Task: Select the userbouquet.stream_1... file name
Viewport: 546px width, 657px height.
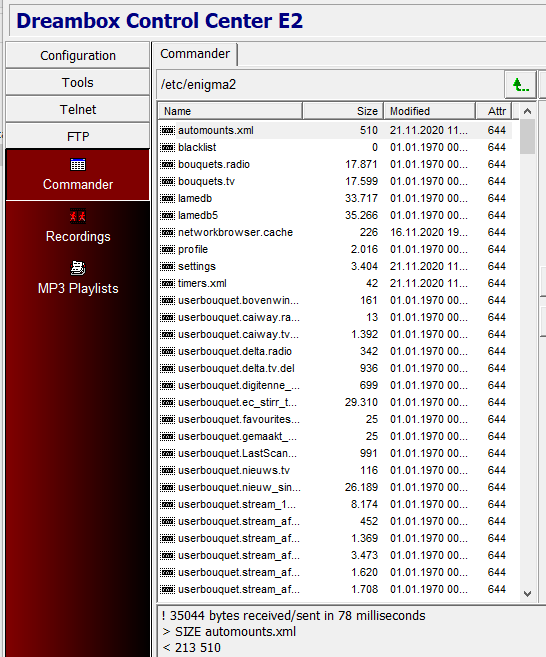Action: (237, 504)
